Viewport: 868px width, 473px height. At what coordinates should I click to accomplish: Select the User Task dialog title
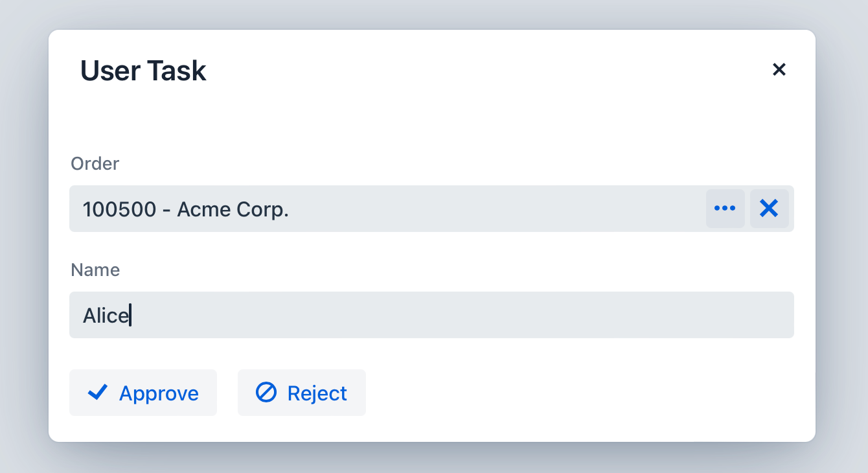pyautogui.click(x=143, y=70)
